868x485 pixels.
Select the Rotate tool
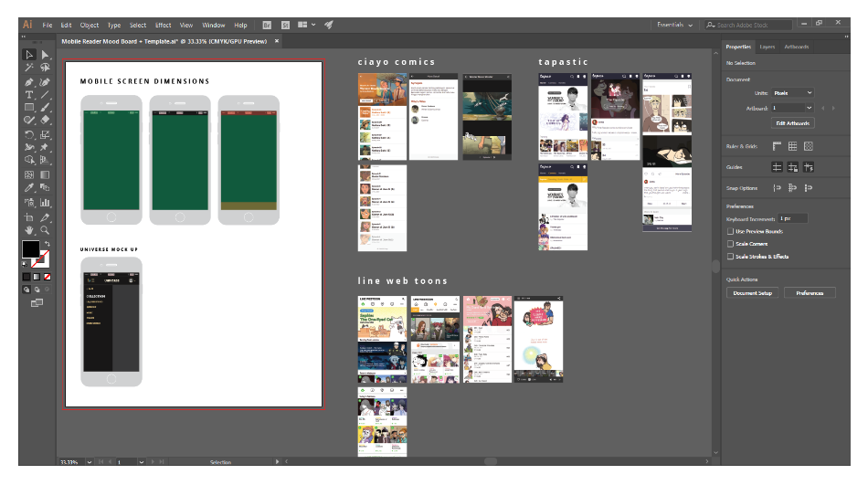[29, 134]
